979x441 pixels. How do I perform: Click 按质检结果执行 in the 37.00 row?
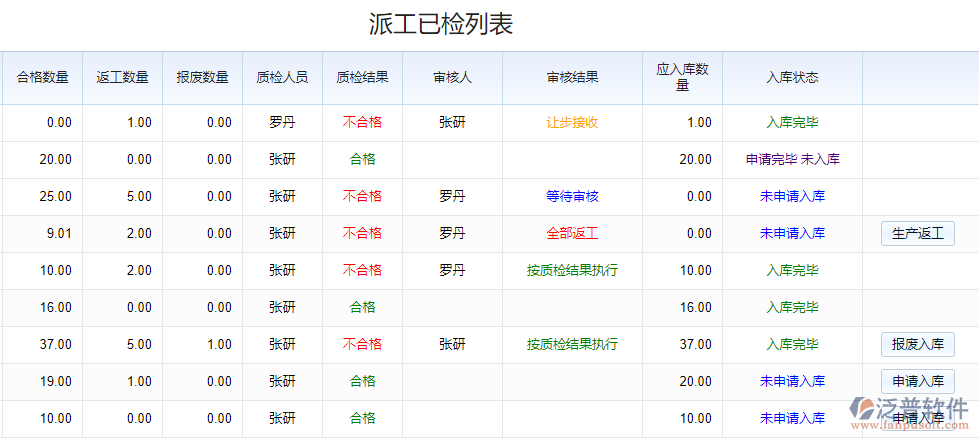572,345
